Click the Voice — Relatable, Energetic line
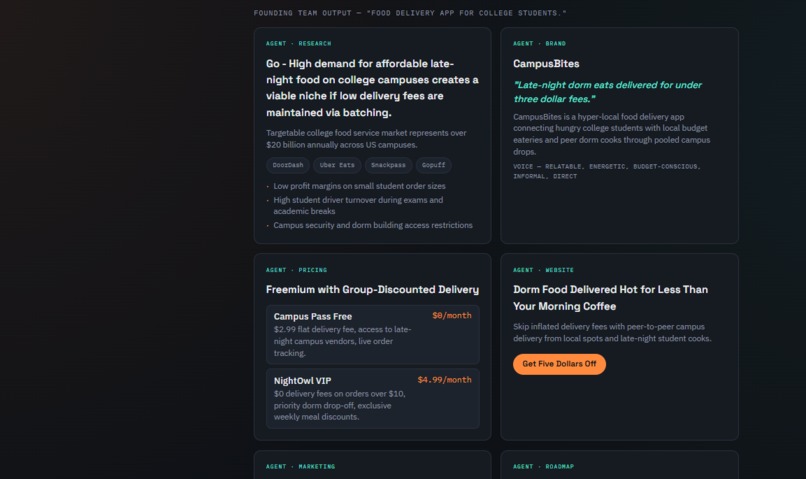The width and height of the screenshot is (806, 479). [607, 171]
